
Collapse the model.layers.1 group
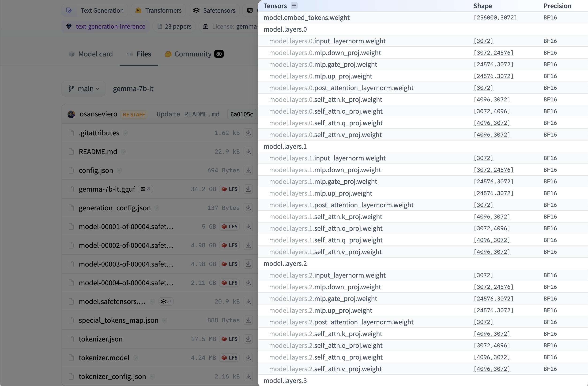click(285, 146)
